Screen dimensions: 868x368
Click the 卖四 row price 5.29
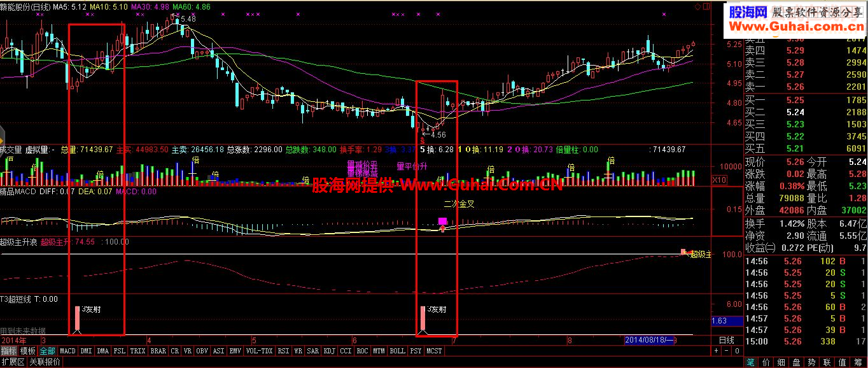(x=795, y=50)
